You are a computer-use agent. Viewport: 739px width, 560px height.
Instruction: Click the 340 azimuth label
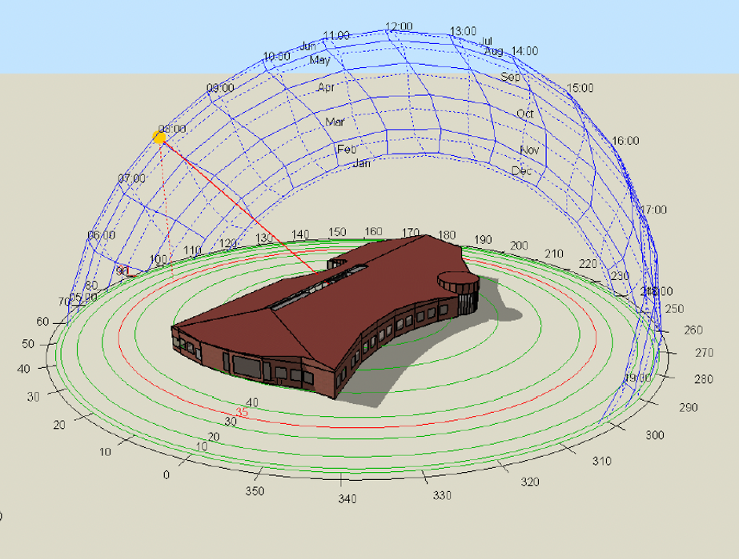tap(347, 498)
